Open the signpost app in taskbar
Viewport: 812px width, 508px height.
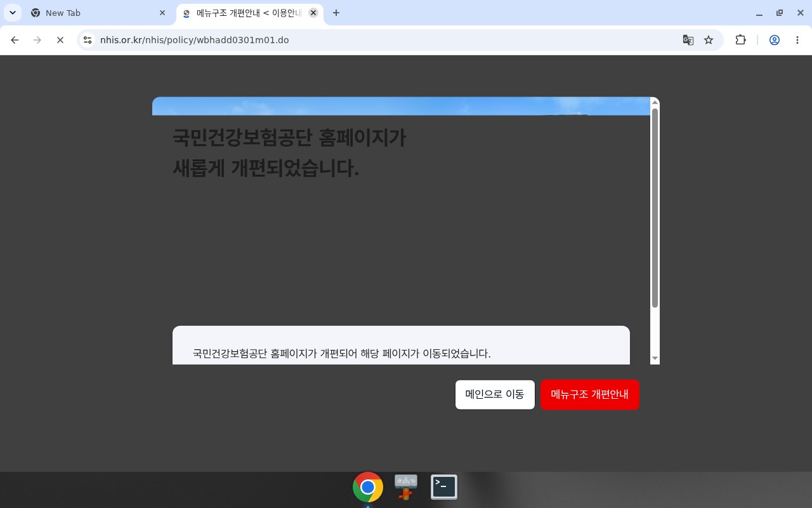click(406, 487)
